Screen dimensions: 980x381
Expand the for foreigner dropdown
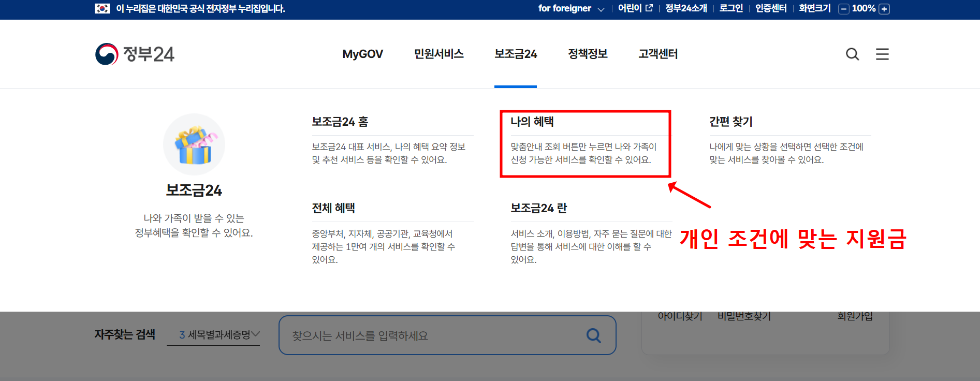pos(571,9)
